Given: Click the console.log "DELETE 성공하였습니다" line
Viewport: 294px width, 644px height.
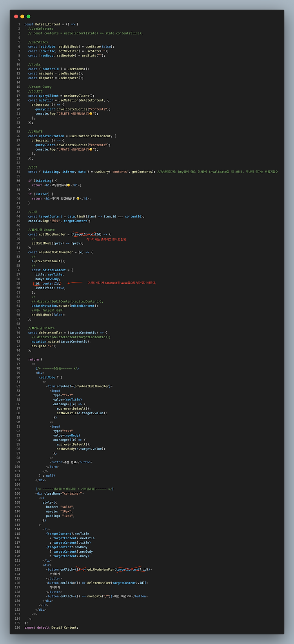Looking at the screenshot, I should [x=67, y=114].
